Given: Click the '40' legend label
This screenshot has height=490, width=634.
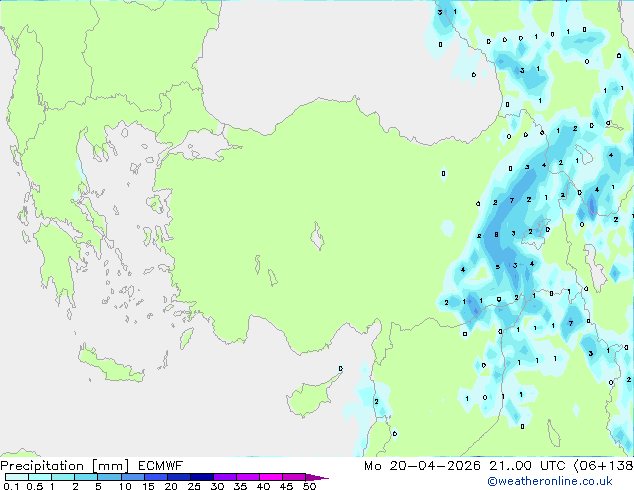Looking at the screenshot, I should pos(263,486).
